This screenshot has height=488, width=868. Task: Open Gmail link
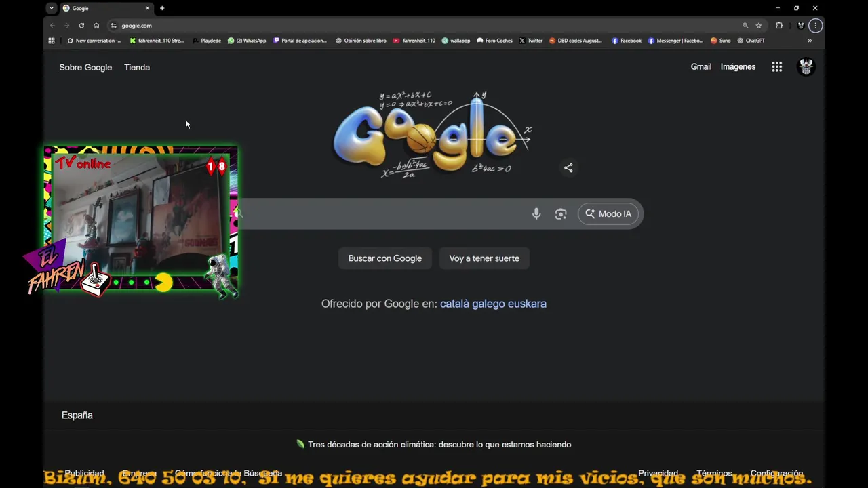(701, 66)
